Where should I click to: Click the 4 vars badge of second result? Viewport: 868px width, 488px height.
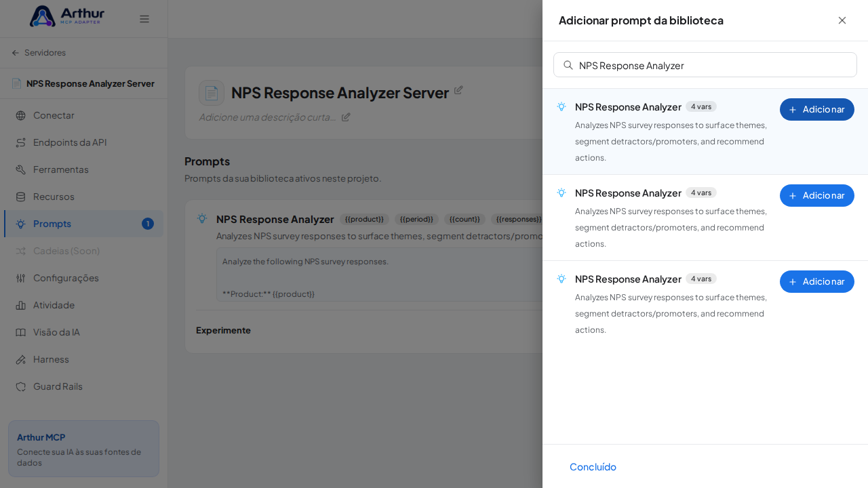[x=701, y=192]
